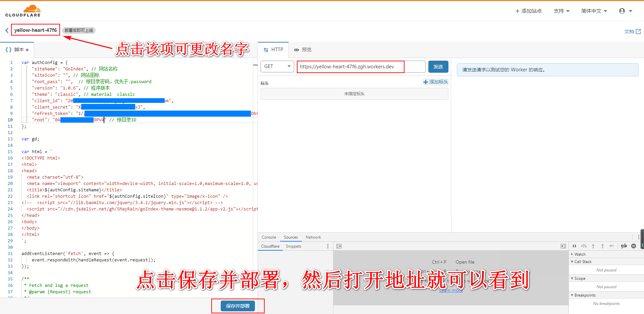Switch to the HTTP tab
The width and height of the screenshot is (644, 314).
coord(273,50)
